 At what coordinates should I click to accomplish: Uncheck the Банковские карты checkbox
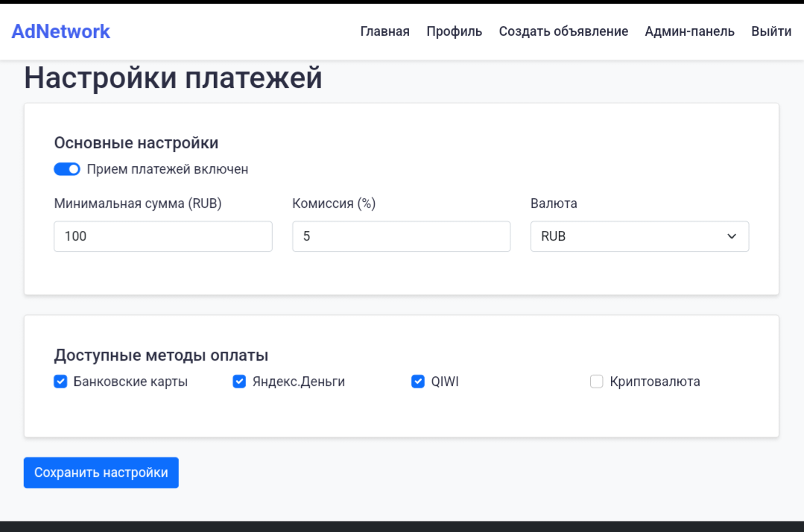coord(60,381)
